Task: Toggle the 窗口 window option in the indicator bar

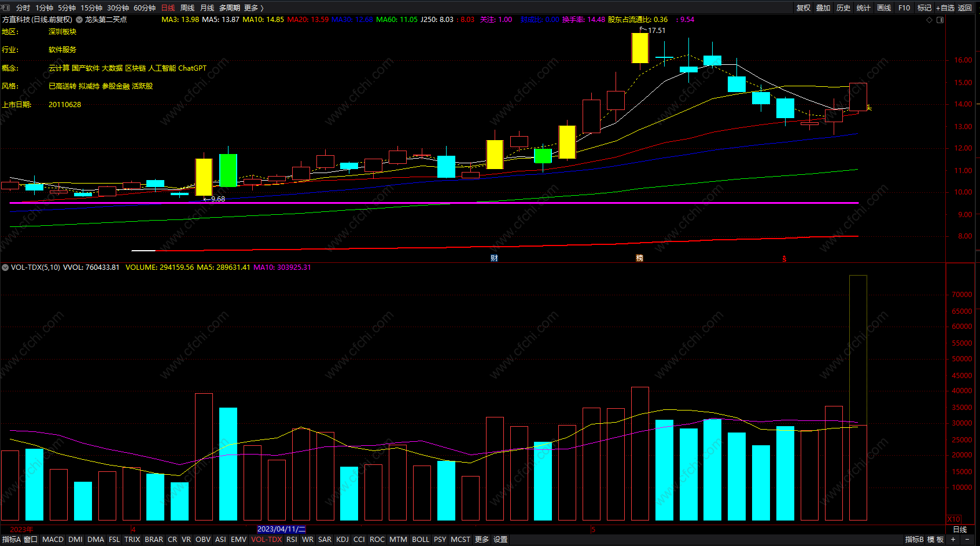Action: click(31, 539)
